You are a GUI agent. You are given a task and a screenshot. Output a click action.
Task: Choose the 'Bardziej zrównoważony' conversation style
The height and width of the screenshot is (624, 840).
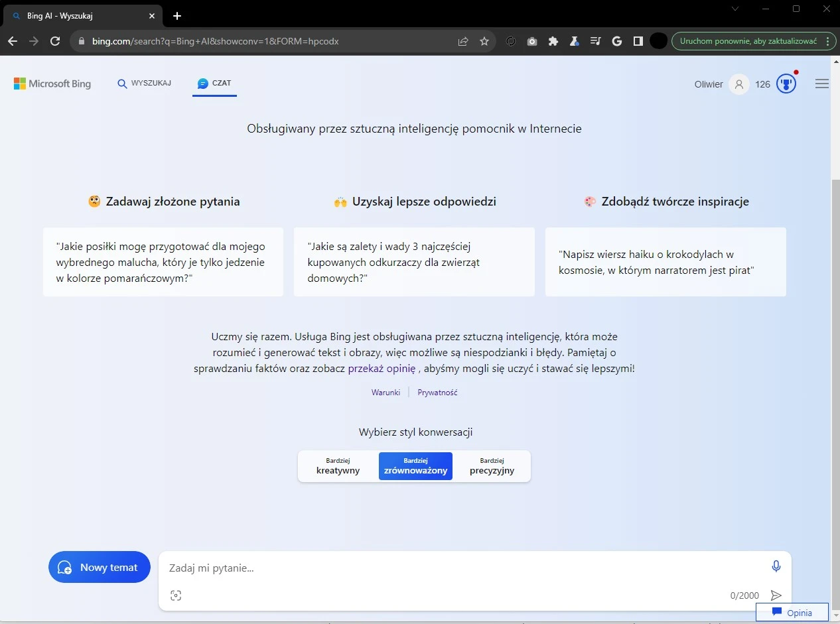tap(415, 466)
